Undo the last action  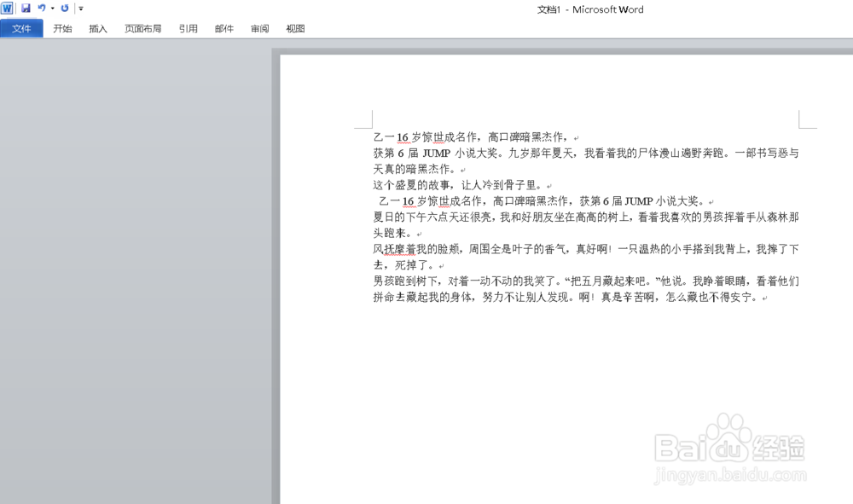click(40, 8)
